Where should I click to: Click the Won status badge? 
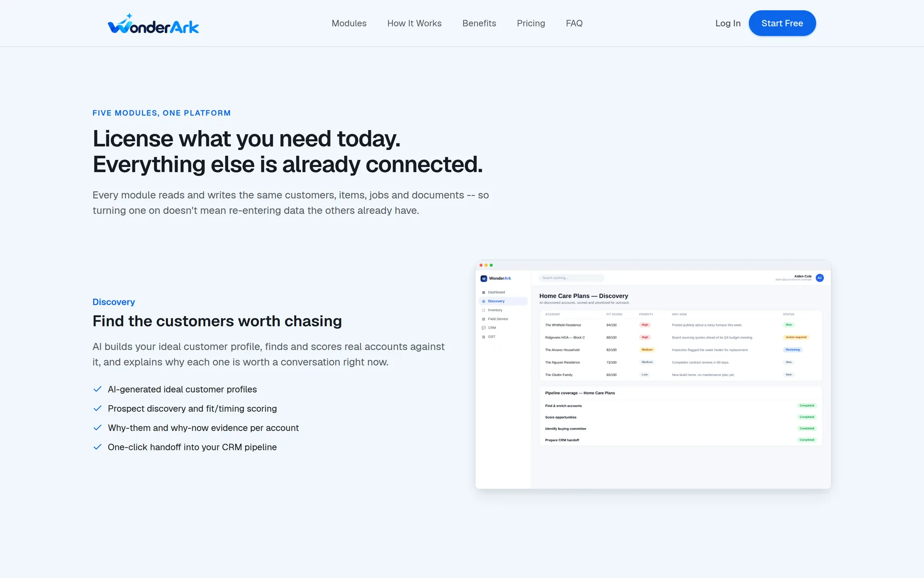788,325
